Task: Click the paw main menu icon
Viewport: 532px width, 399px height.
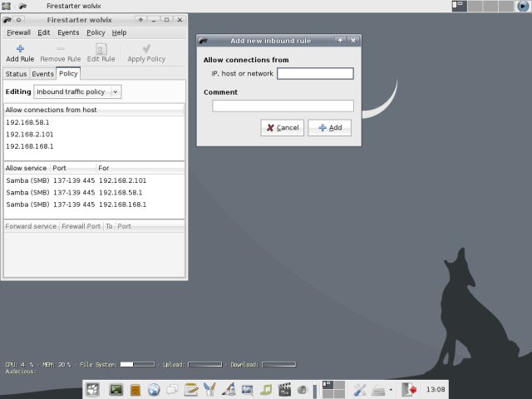Action: (93, 389)
